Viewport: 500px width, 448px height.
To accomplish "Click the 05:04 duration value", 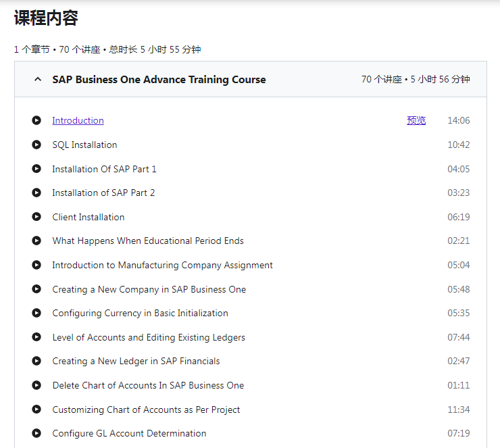I will (459, 265).
